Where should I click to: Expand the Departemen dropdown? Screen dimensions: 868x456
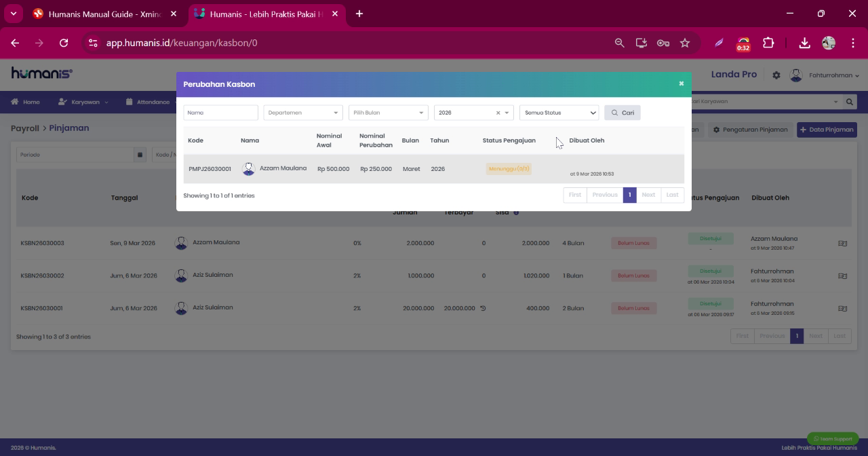(x=303, y=113)
